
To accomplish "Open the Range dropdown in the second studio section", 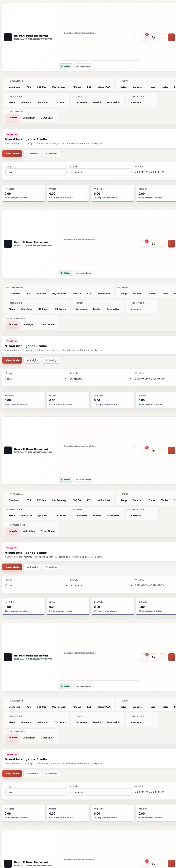I will pyautogui.click(x=36, y=379).
